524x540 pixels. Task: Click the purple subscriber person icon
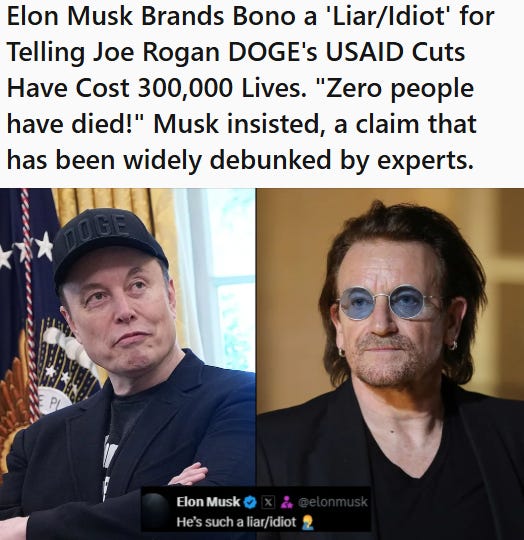click(x=286, y=502)
